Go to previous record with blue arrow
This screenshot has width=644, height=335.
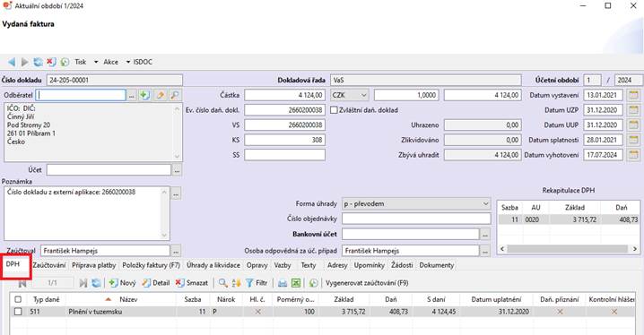pos(12,62)
